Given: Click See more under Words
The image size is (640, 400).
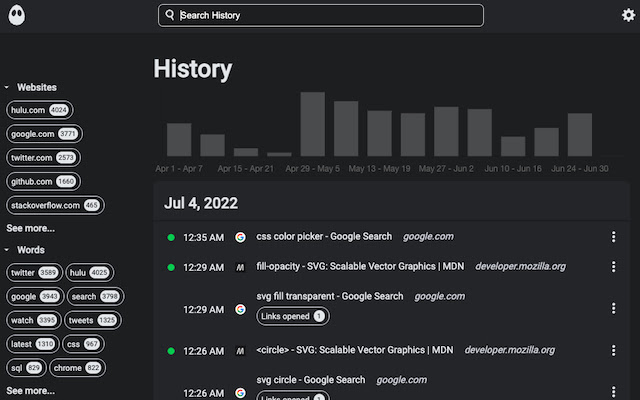Looking at the screenshot, I should [31, 391].
